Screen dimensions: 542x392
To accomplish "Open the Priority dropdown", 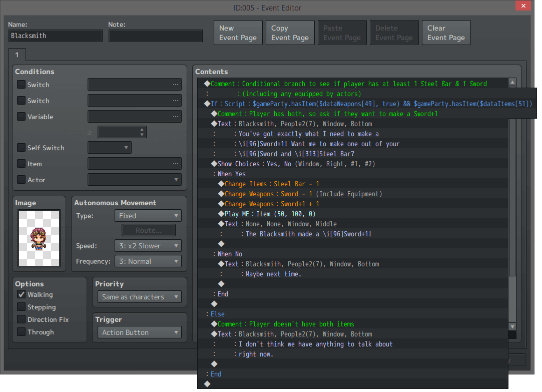I will [139, 296].
